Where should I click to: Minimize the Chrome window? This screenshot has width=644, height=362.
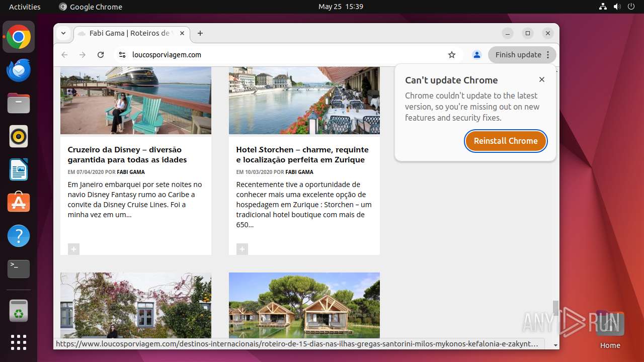[508, 33]
